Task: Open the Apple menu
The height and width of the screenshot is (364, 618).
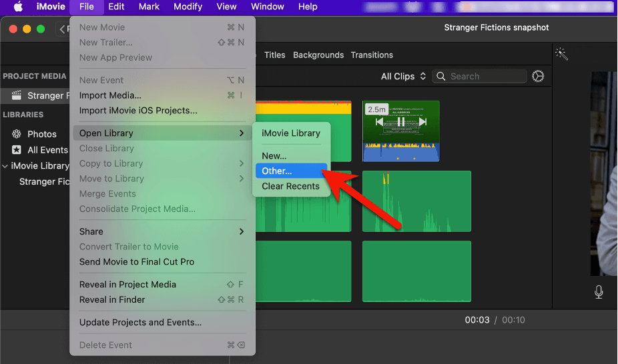Action: 18,7
